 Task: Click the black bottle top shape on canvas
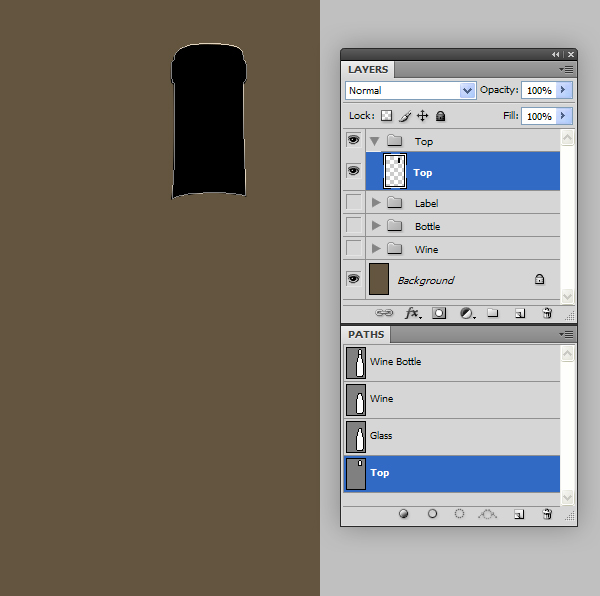point(209,121)
